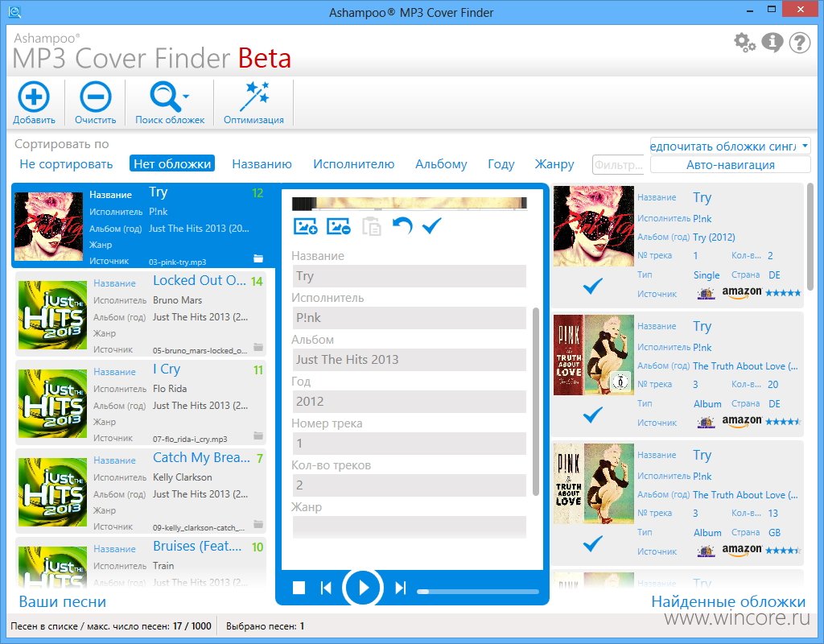Click the Название field containing Try
The width and height of the screenshot is (824, 644).
(410, 276)
